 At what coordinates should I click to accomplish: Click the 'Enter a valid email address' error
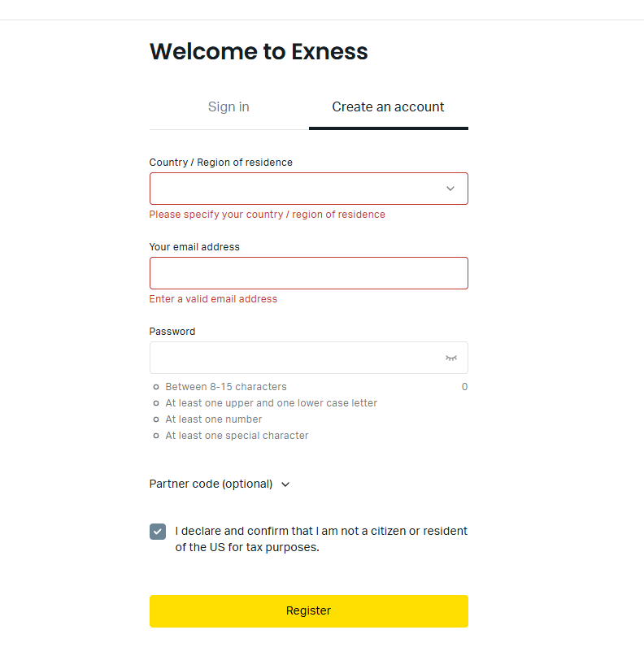[213, 299]
